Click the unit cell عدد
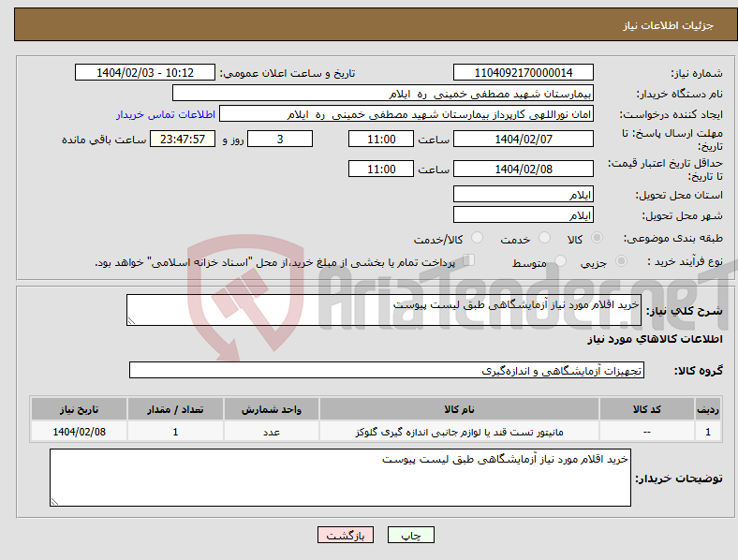 272,431
